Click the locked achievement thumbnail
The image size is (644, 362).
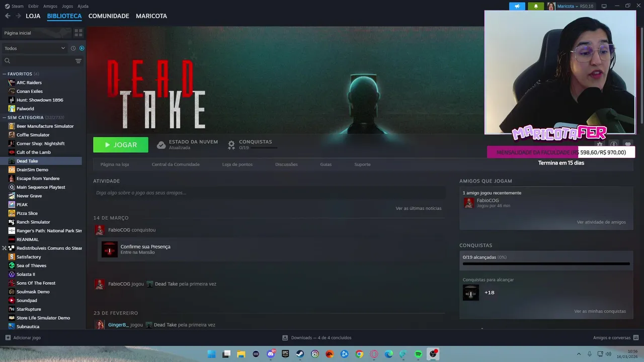pos(471,293)
